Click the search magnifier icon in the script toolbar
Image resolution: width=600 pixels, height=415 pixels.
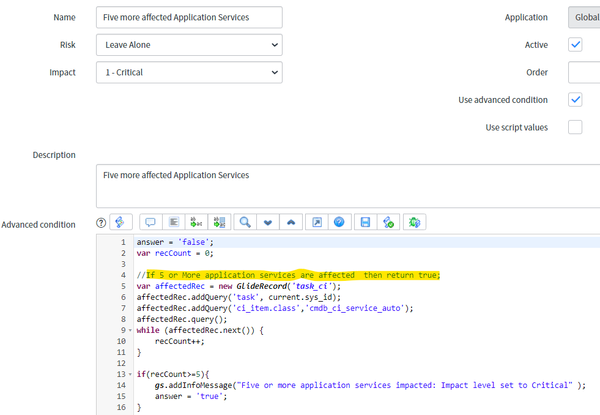245,222
